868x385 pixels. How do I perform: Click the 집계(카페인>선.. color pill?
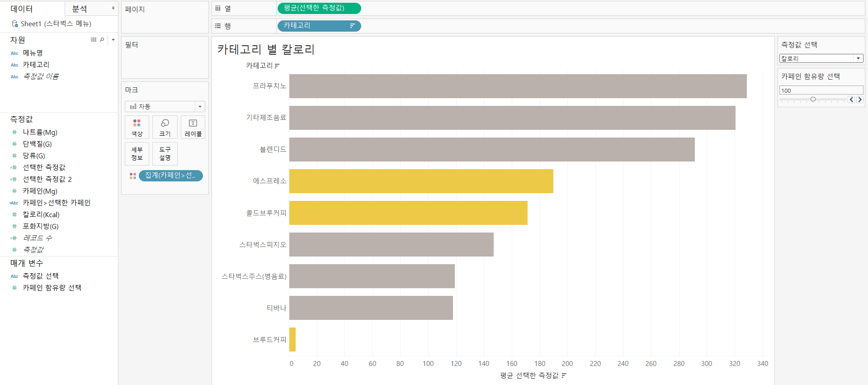coord(171,176)
